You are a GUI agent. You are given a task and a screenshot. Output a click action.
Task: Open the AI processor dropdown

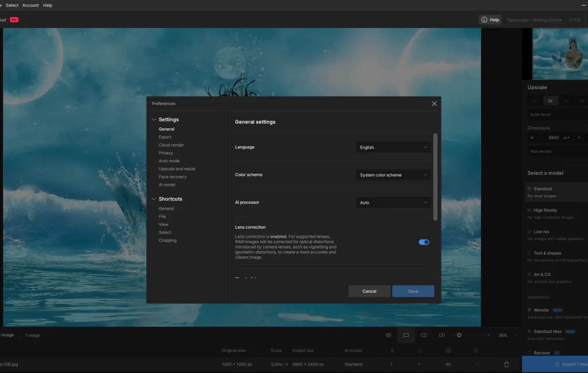(x=393, y=202)
